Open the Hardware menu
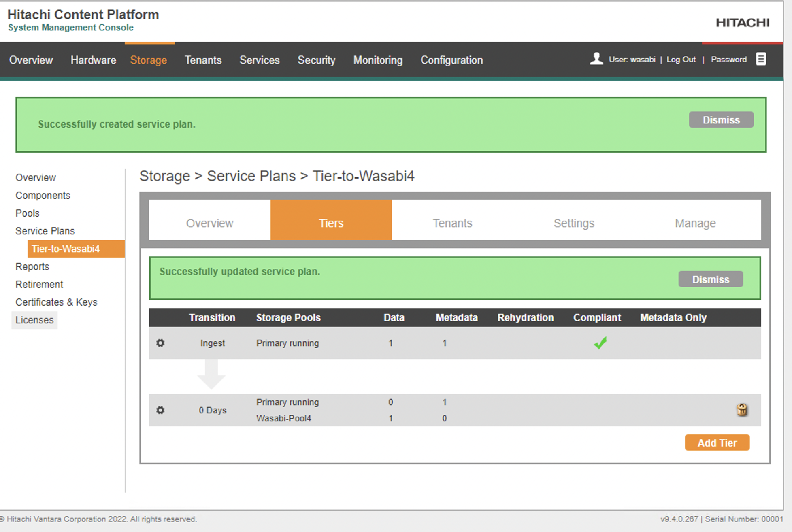Screen dimensions: 792x532 coord(93,60)
